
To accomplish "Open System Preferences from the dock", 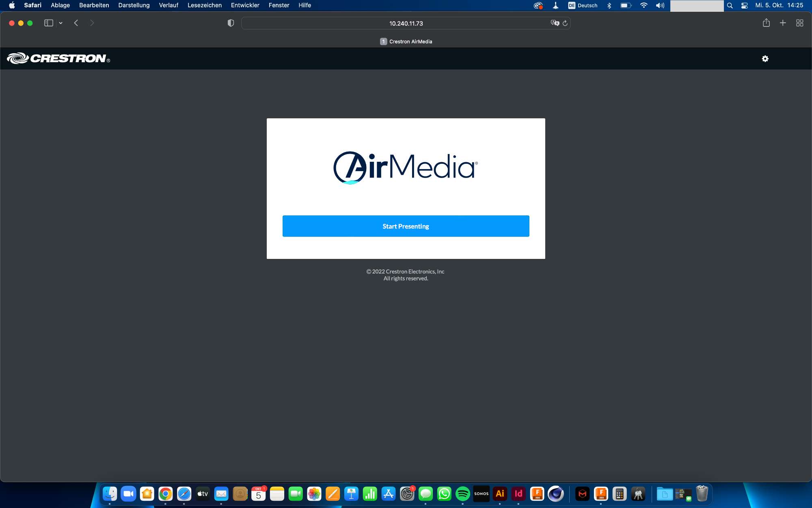I will [x=407, y=494].
